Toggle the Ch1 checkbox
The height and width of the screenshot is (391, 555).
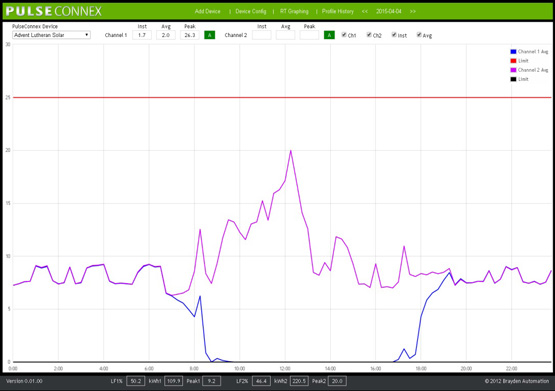(344, 35)
